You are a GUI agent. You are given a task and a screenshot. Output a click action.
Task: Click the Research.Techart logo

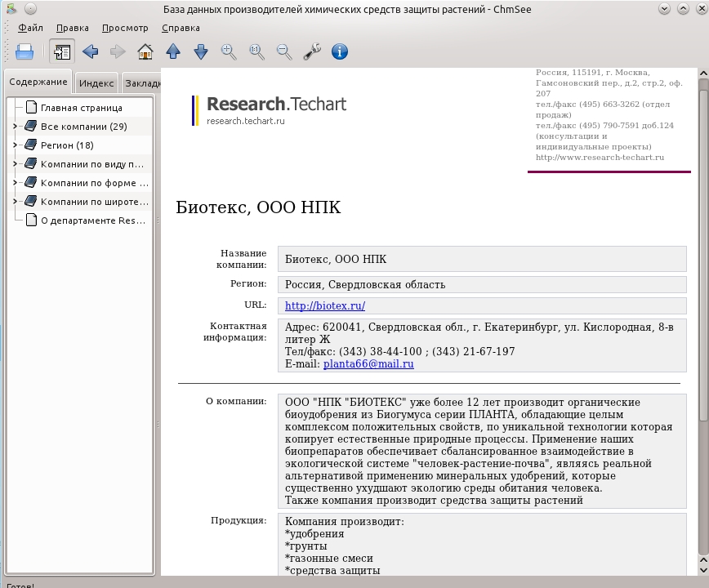270,110
